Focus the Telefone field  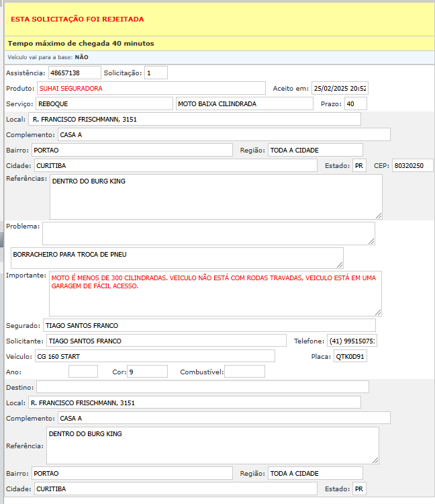[x=352, y=341]
